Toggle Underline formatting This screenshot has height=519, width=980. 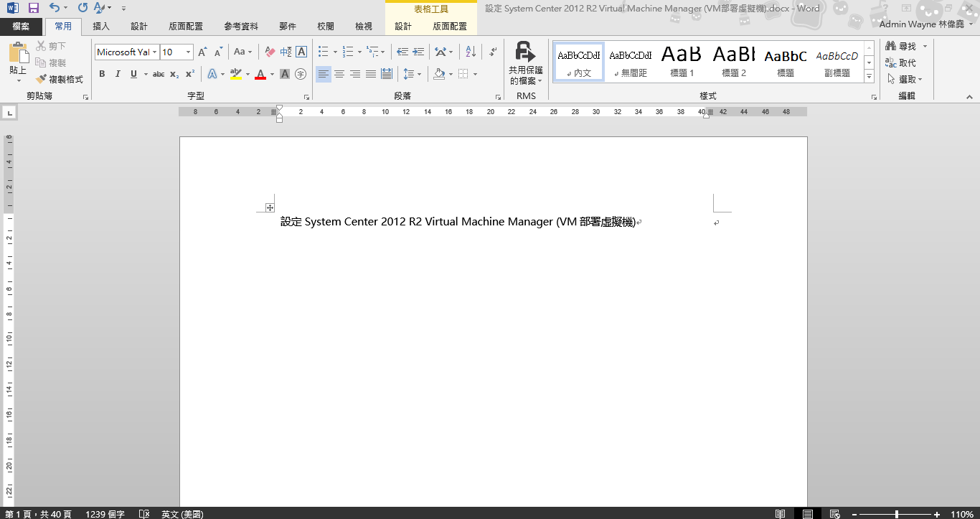[133, 74]
